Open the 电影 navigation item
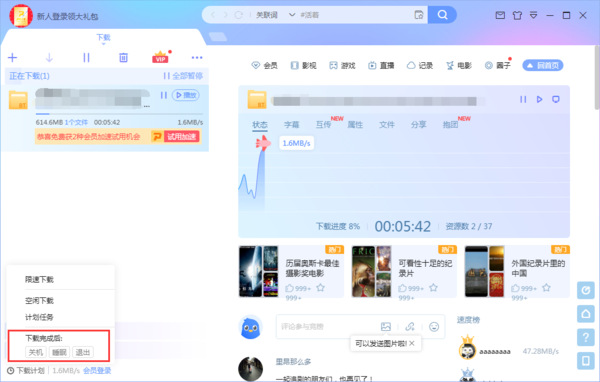Image resolution: width=600 pixels, height=382 pixels. [459, 65]
